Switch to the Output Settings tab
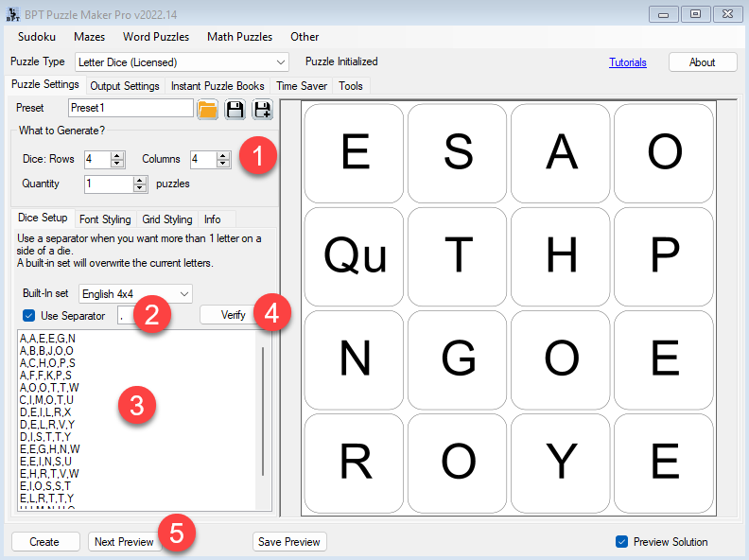The height and width of the screenshot is (560, 749). click(x=124, y=86)
